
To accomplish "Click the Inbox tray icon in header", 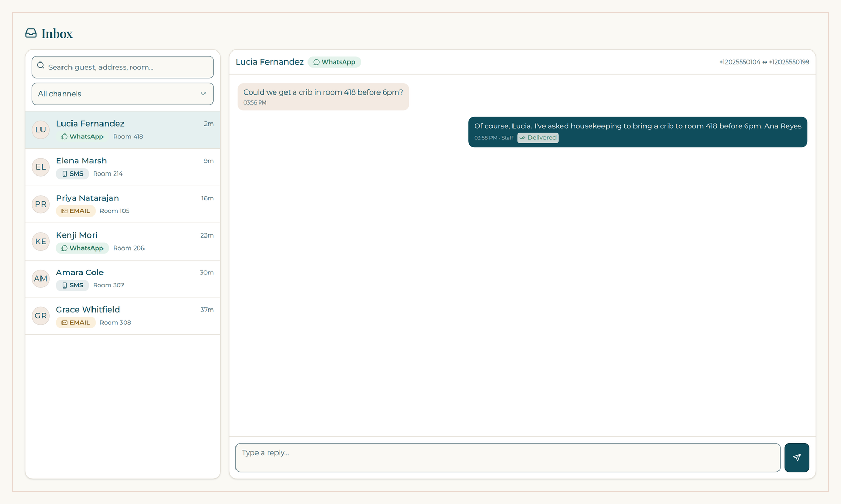I will [x=31, y=34].
